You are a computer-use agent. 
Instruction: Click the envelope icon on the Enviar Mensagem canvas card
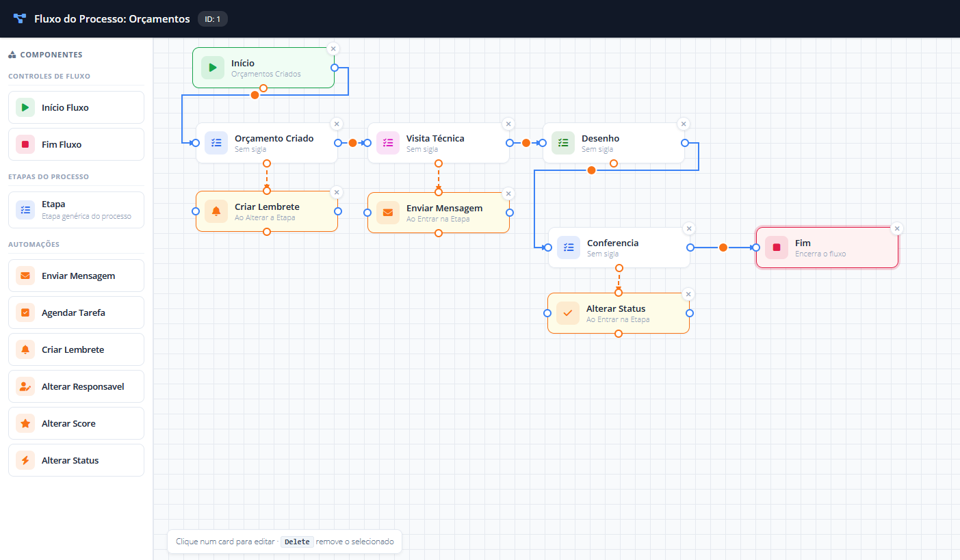point(388,212)
